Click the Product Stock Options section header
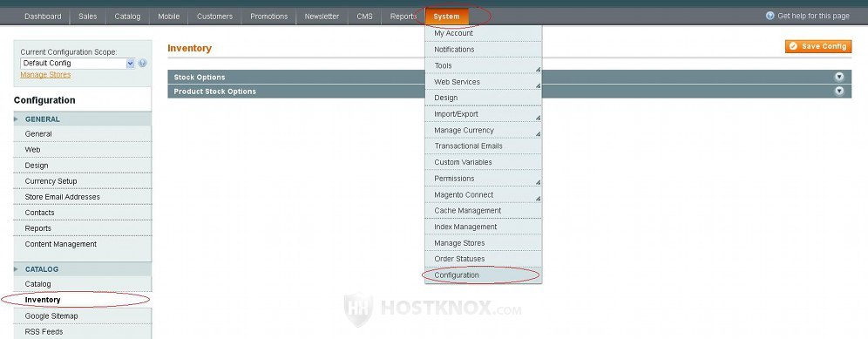 pos(509,92)
